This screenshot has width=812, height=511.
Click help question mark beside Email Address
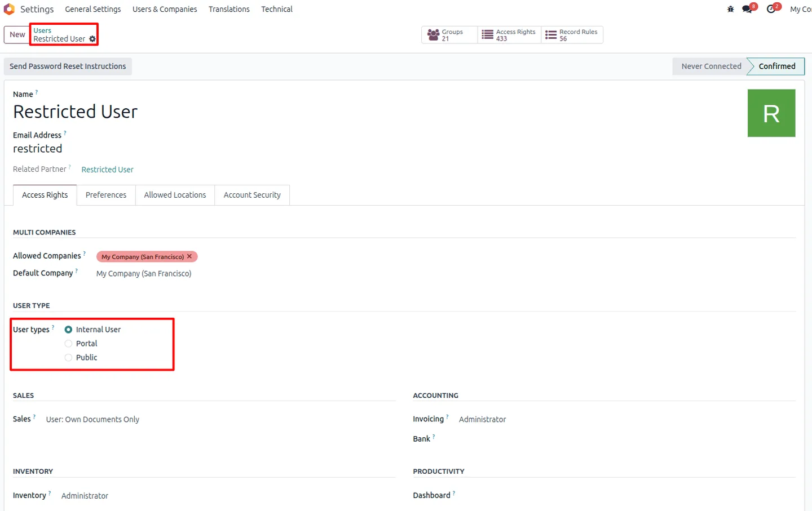coord(65,133)
